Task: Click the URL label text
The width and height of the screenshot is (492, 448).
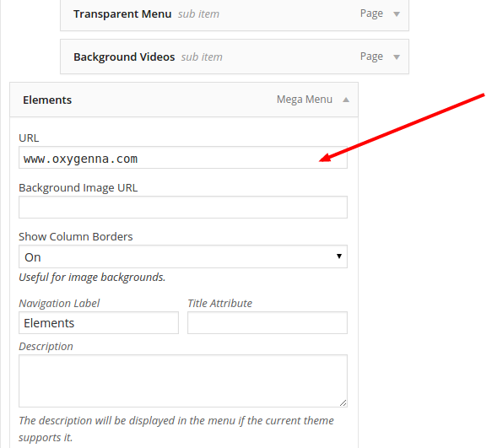Action: 29,138
